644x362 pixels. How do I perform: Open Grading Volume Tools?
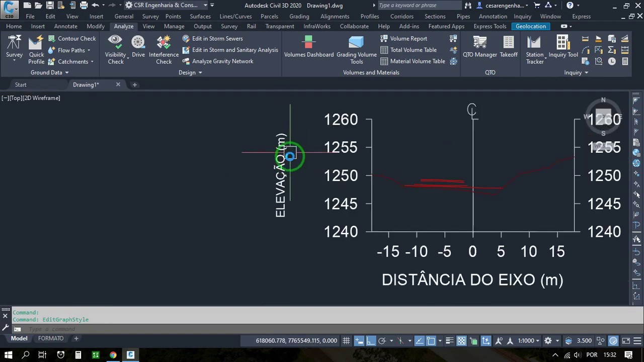tap(357, 49)
